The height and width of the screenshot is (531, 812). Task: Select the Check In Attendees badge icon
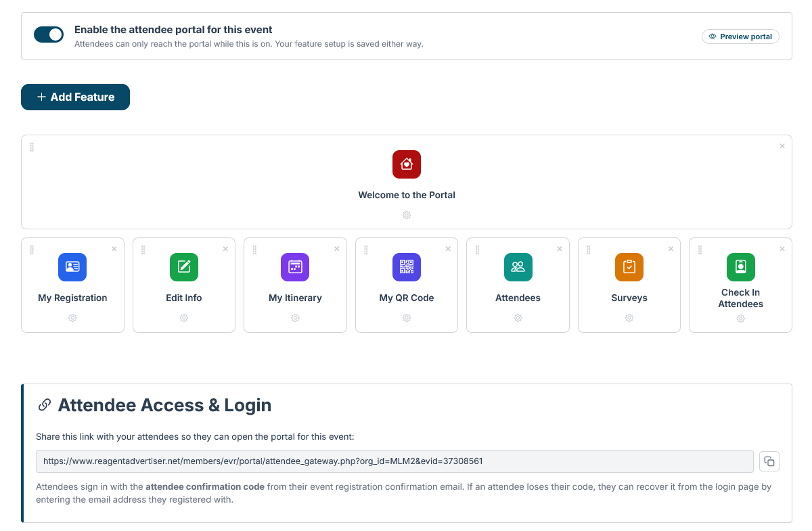click(741, 267)
